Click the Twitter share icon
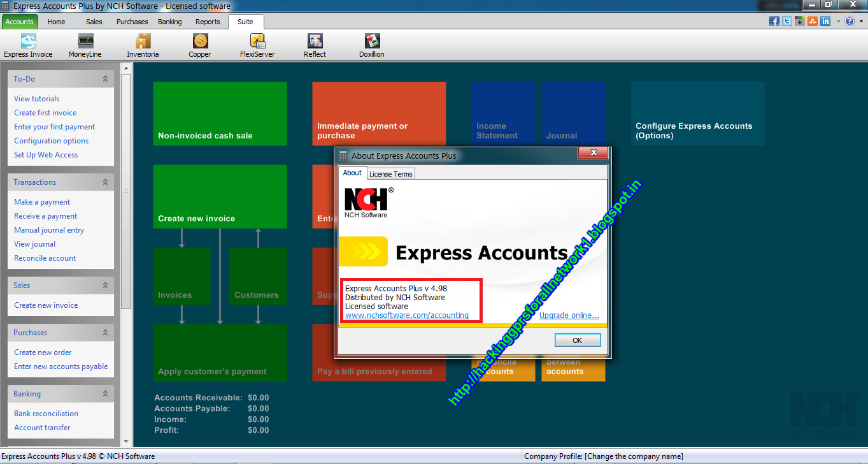Image resolution: width=868 pixels, height=464 pixels. tap(787, 21)
